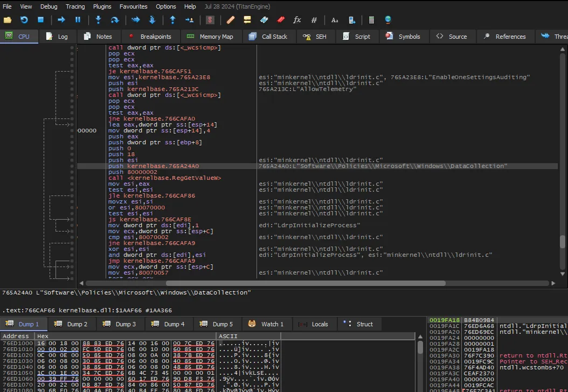Switch to the Memory Map tab
Image resolution: width=568 pixels, height=392 pixels.
pyautogui.click(x=210, y=37)
